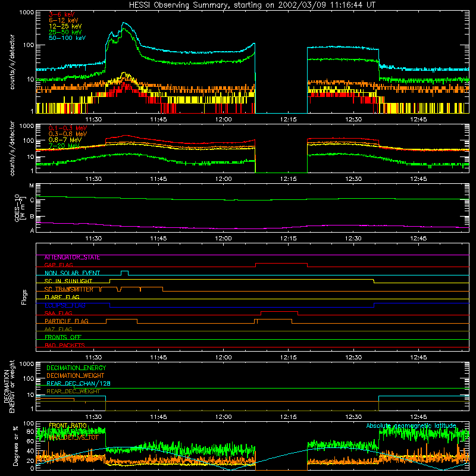476x476 pixels.
Task: Click 12:30 tick under the Flags panel
Action: click(353, 358)
